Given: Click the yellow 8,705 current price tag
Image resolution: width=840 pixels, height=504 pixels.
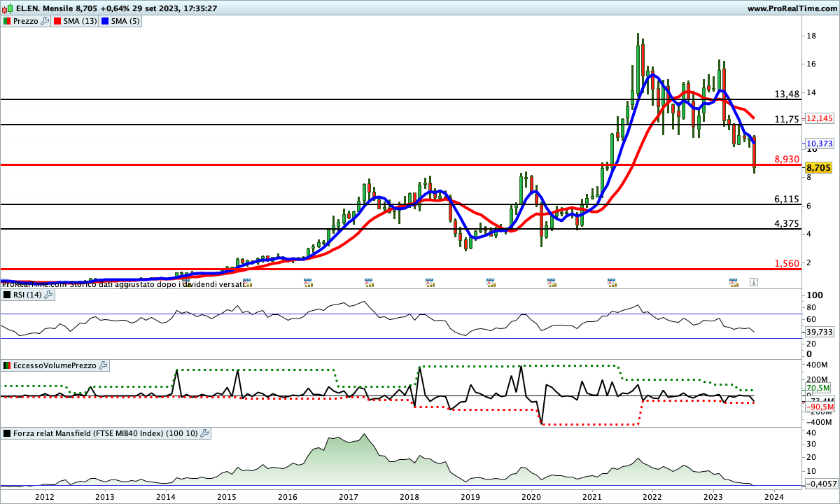Looking at the screenshot, I should [818, 168].
